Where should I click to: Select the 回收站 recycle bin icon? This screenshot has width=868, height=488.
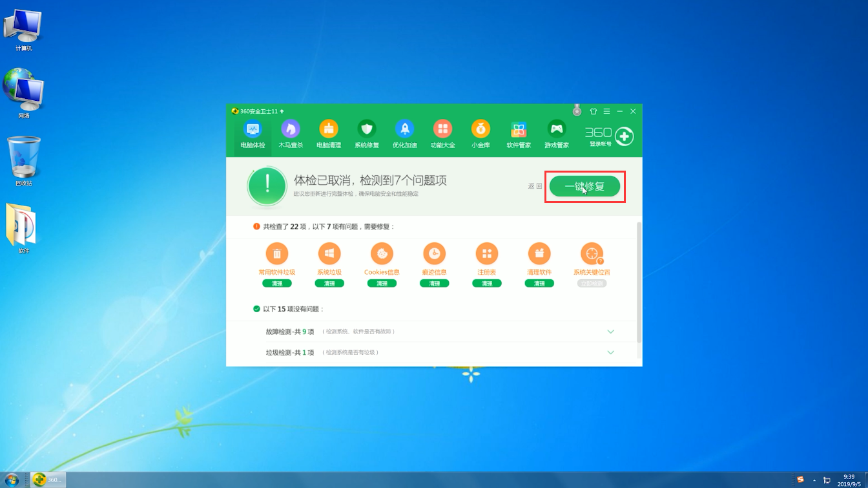pyautogui.click(x=24, y=161)
